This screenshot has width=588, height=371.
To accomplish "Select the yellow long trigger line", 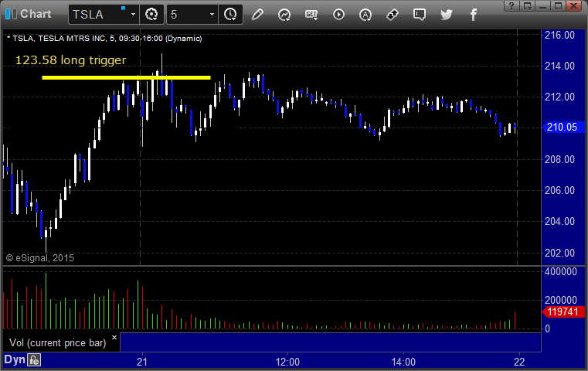I will coord(127,77).
